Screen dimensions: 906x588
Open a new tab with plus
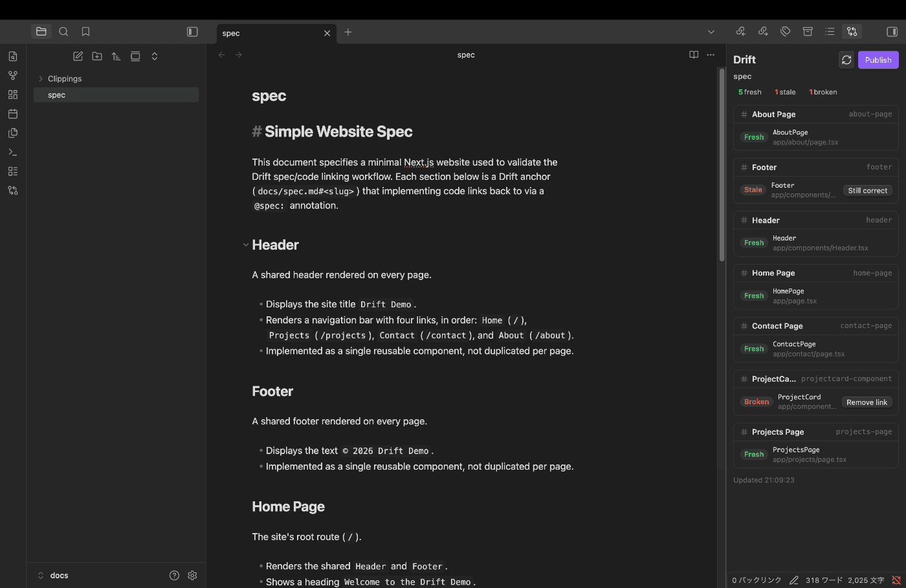tap(348, 32)
